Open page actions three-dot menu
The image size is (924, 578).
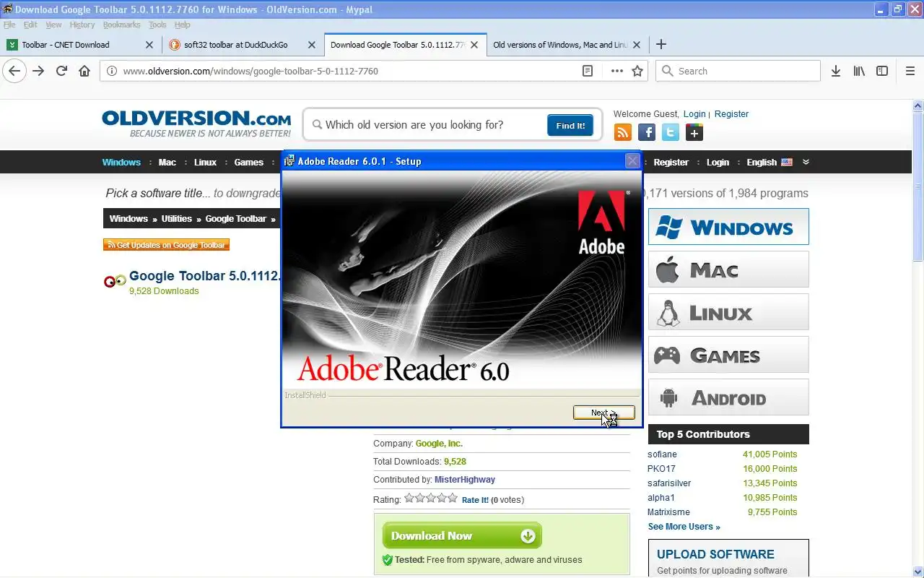[616, 71]
